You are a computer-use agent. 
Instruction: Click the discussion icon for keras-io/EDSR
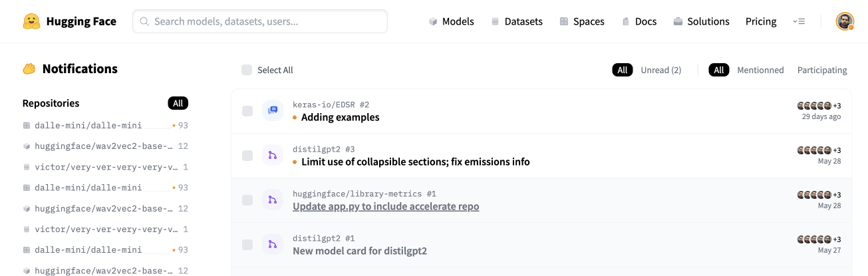273,111
